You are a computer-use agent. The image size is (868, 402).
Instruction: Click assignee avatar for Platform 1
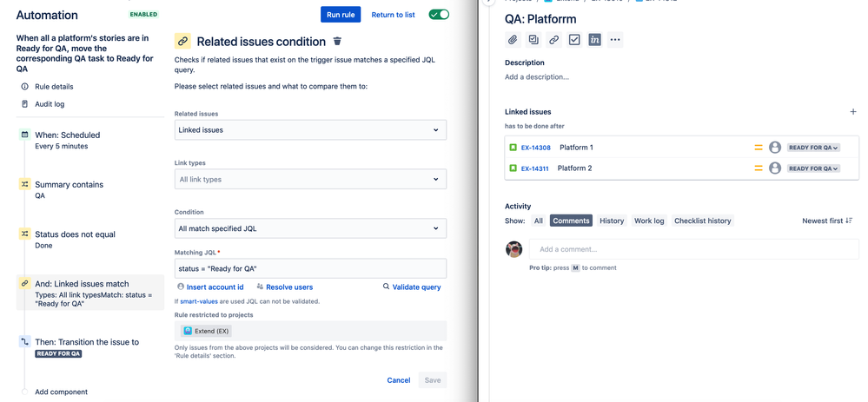775,148
